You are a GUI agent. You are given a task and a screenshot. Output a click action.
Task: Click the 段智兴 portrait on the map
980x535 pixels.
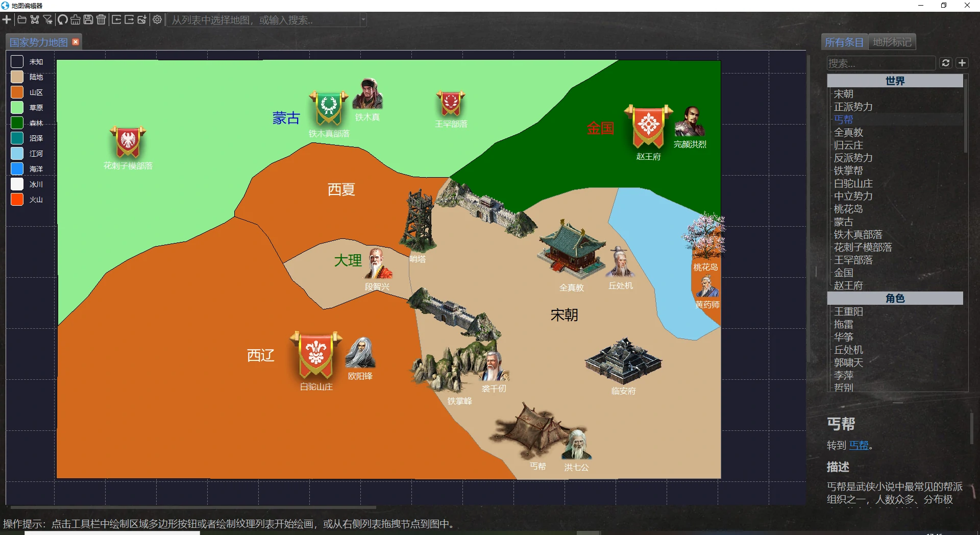click(x=377, y=263)
